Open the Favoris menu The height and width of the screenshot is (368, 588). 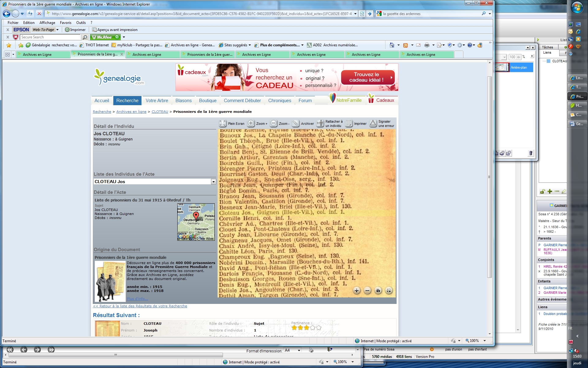[x=66, y=22]
